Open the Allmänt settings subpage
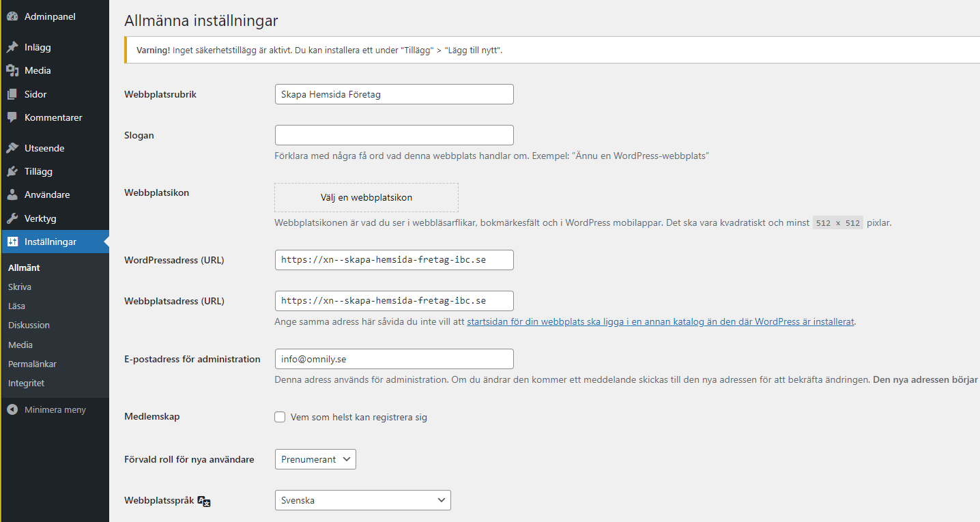 (x=24, y=267)
